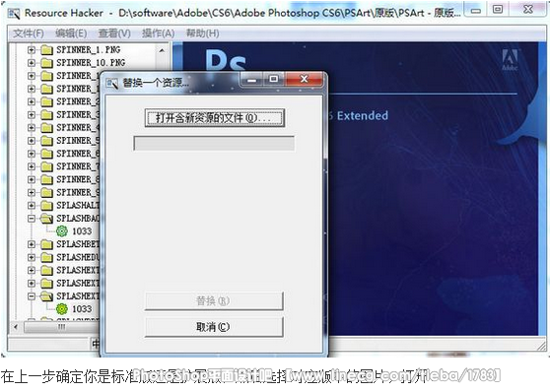
Task: Select the SPINNER_3 label in the tree
Action: coord(78,115)
